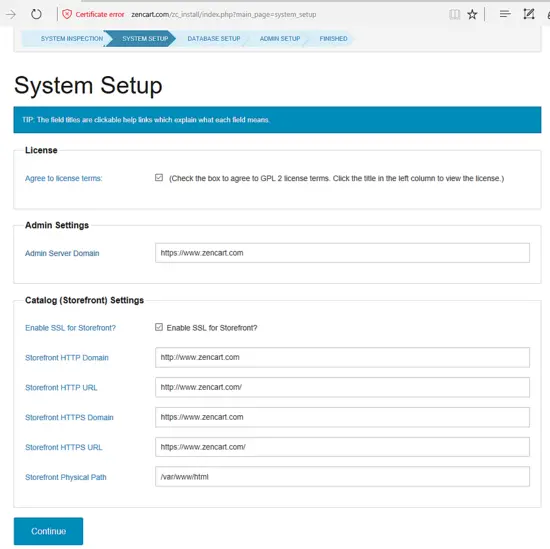
Task: Go to Admin Setup step
Action: click(x=280, y=39)
